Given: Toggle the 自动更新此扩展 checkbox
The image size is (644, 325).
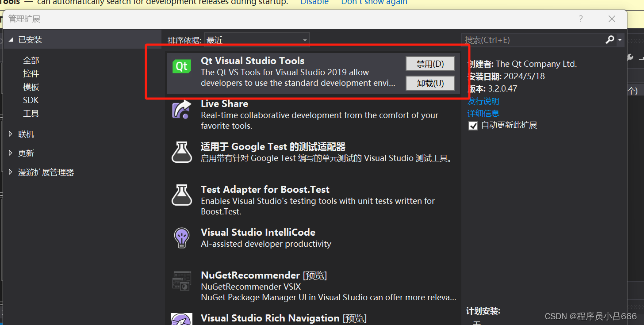Looking at the screenshot, I should pos(473,126).
